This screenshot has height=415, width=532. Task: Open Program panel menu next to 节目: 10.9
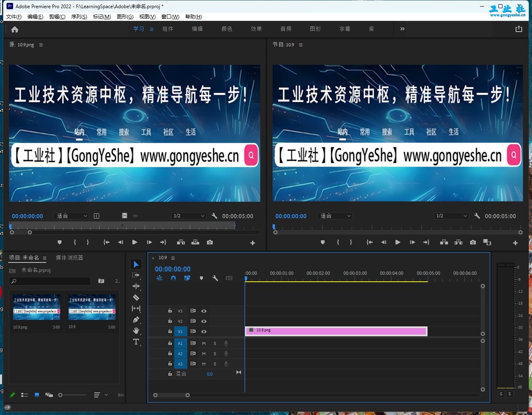pyautogui.click(x=301, y=45)
